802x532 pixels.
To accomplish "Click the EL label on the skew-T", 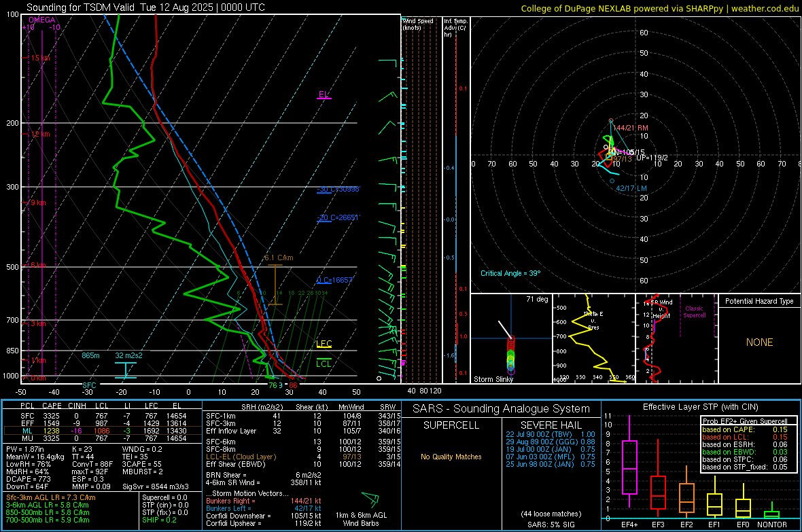I will click(324, 94).
